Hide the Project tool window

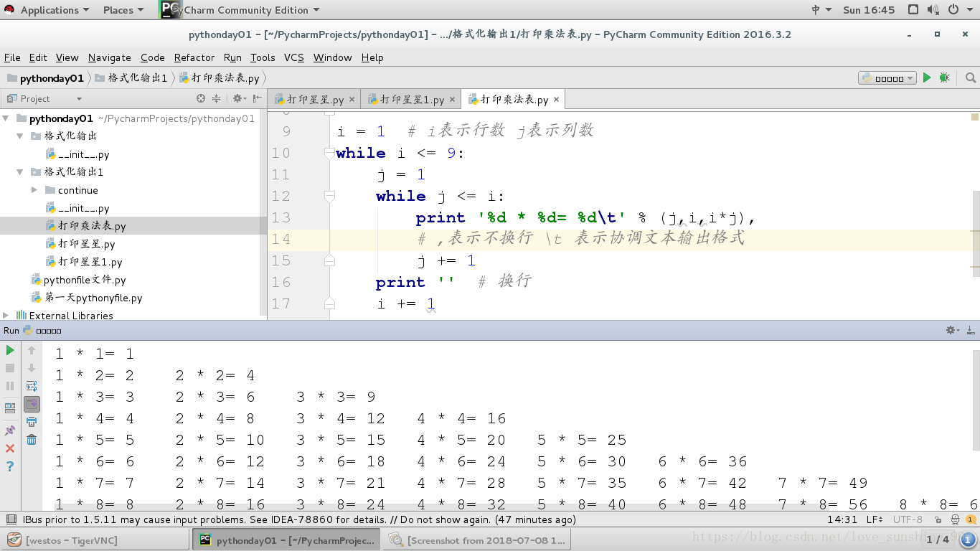[256, 98]
